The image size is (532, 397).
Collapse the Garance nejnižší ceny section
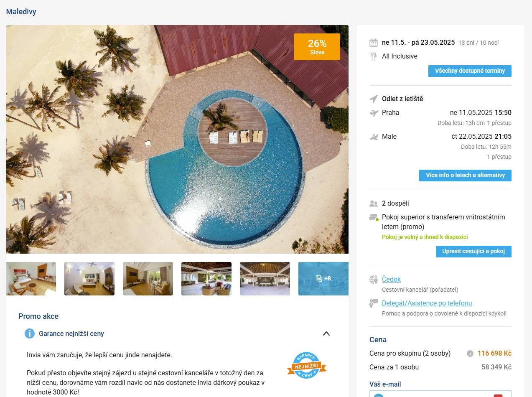pos(326,333)
